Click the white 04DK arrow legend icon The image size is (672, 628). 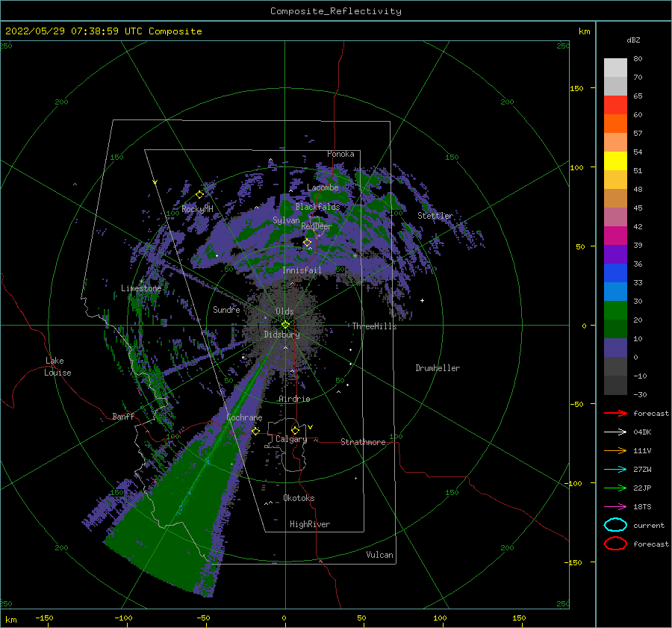[x=615, y=432]
